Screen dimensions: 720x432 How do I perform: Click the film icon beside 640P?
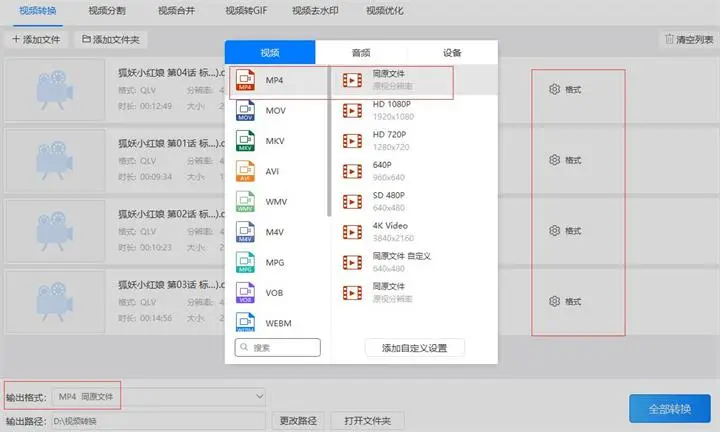pos(352,171)
